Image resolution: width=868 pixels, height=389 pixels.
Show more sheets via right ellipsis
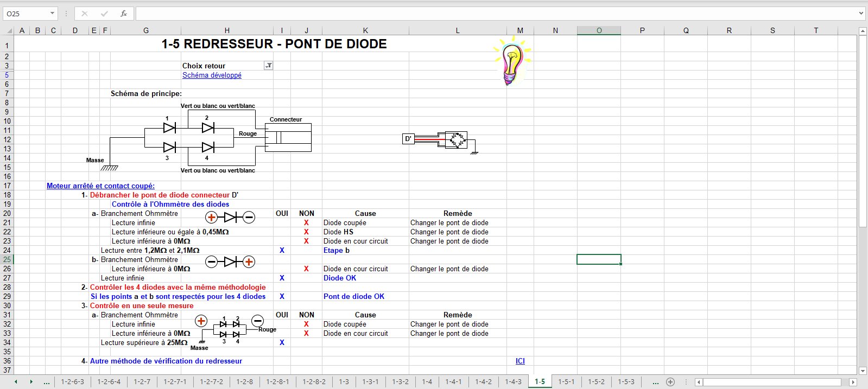[x=655, y=382]
